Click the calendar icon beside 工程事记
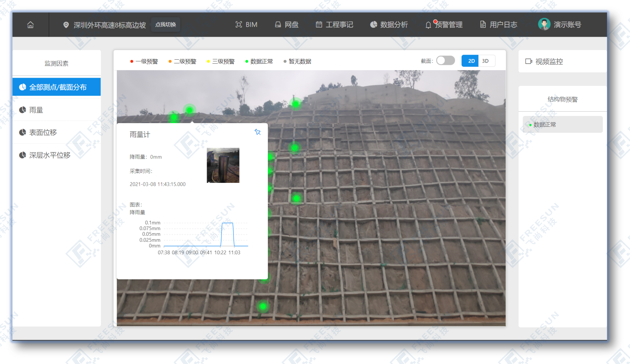The width and height of the screenshot is (630, 364). point(319,25)
